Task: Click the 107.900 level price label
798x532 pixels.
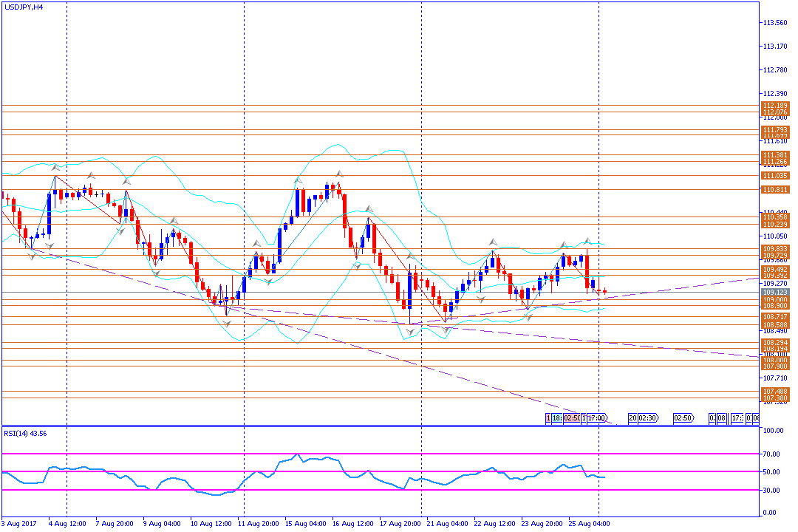Action: point(775,366)
